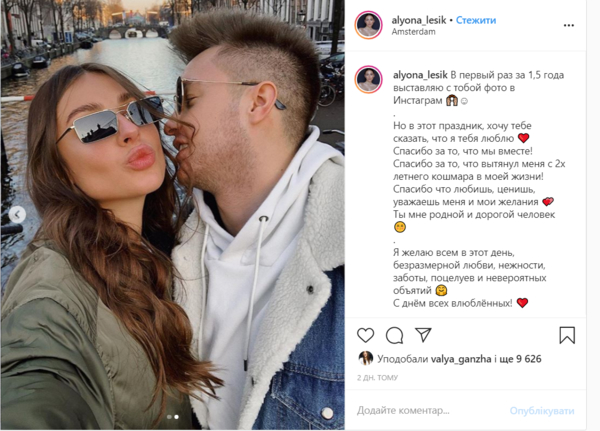Image resolution: width=600 pixels, height=431 pixels.
Task: Open the three-dot more options menu
Action: pos(569,25)
